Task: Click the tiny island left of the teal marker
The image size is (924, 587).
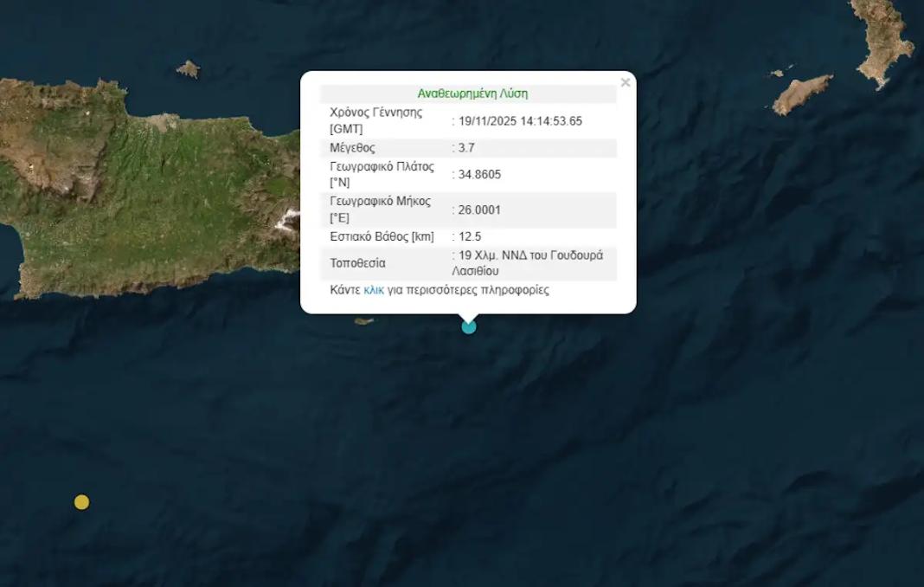Action: (x=363, y=322)
